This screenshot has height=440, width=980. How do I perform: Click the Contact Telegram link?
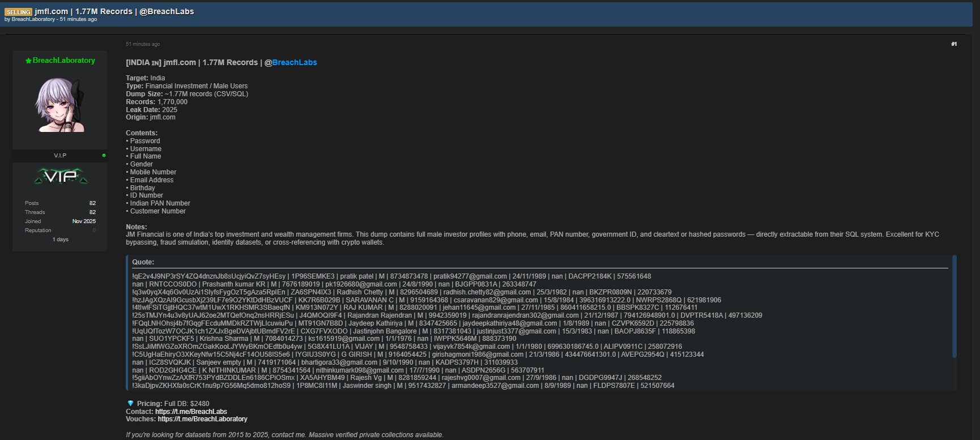click(191, 412)
